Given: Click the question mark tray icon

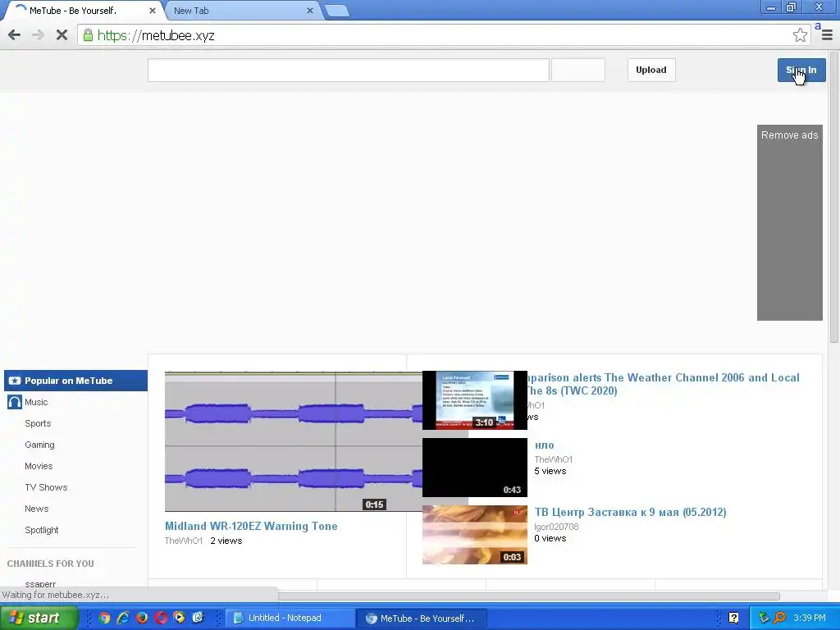Looking at the screenshot, I should (x=733, y=619).
